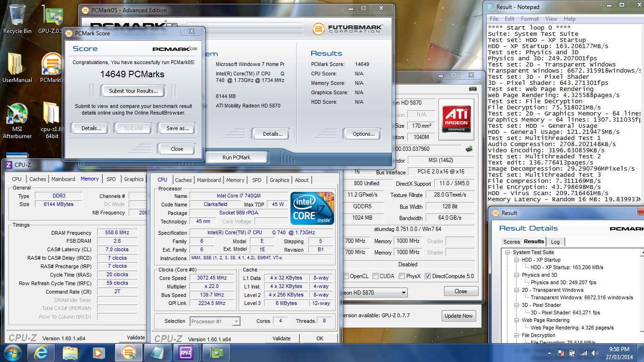Click the GPU-Z screenshot camera icon

[472, 89]
